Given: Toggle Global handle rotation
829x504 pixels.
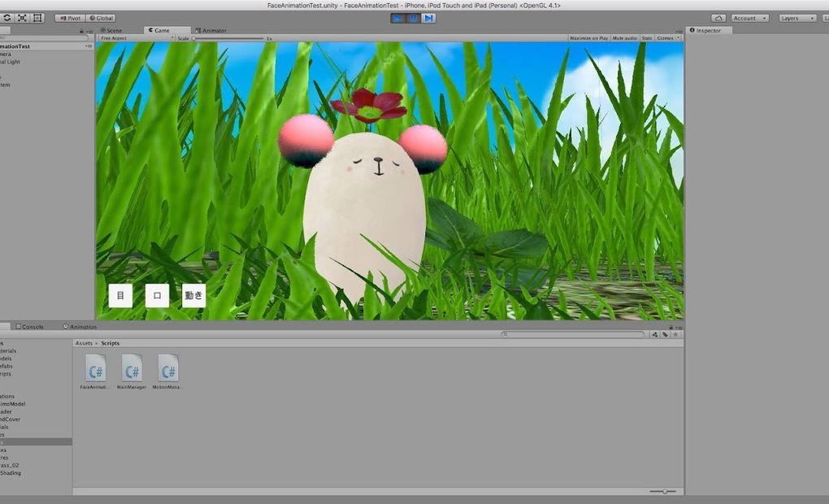Looking at the screenshot, I should pos(101,18).
